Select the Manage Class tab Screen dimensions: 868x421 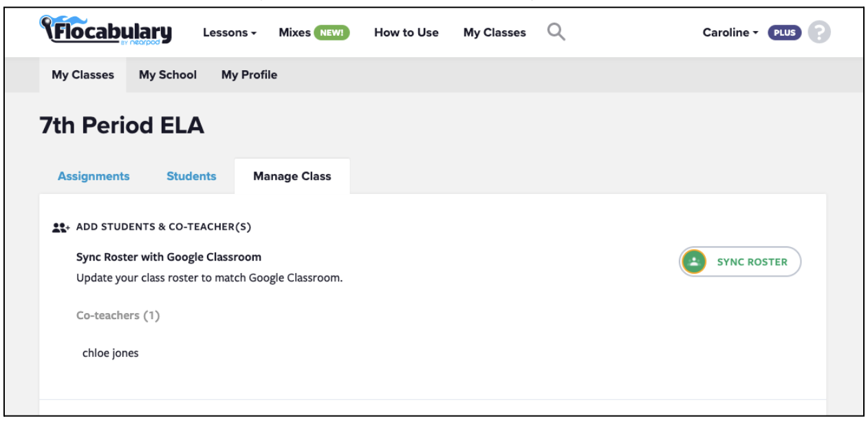292,176
